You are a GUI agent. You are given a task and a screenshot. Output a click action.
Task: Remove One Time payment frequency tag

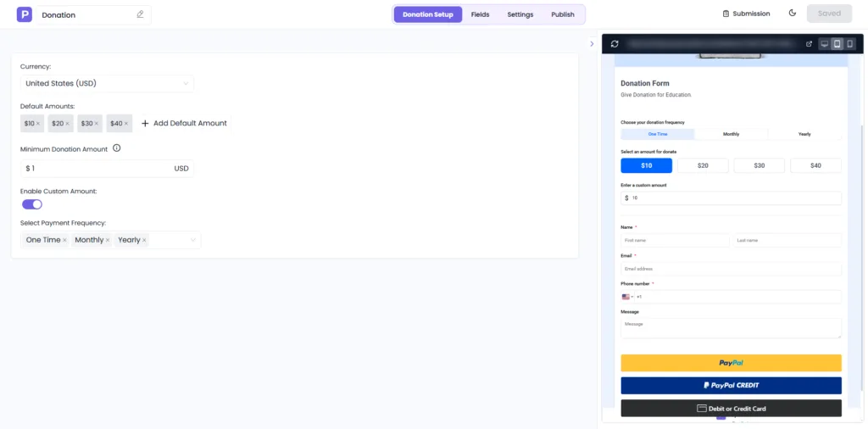click(x=64, y=240)
